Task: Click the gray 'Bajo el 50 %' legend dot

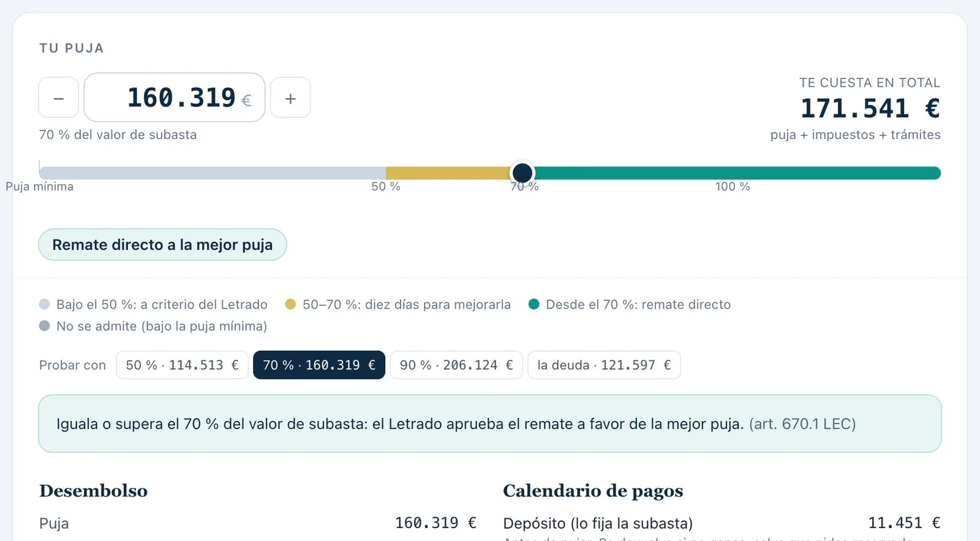Action: point(44,304)
